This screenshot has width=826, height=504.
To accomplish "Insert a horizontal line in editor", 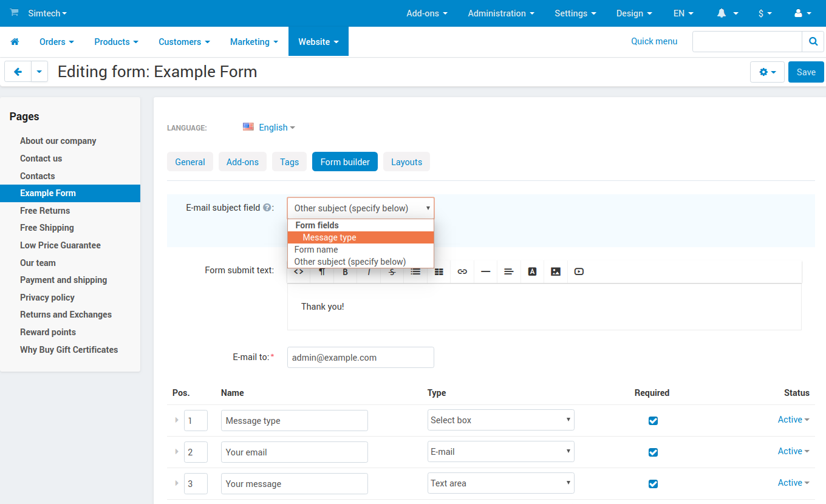I will tap(485, 271).
